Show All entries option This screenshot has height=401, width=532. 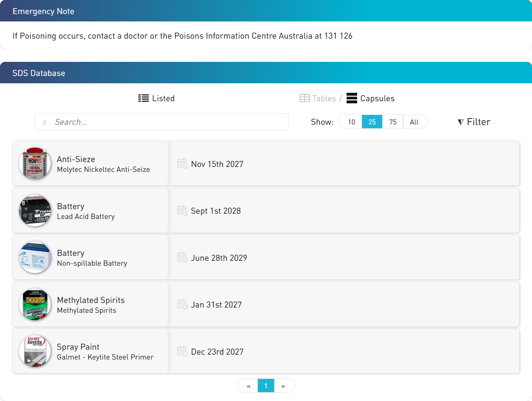tap(414, 122)
